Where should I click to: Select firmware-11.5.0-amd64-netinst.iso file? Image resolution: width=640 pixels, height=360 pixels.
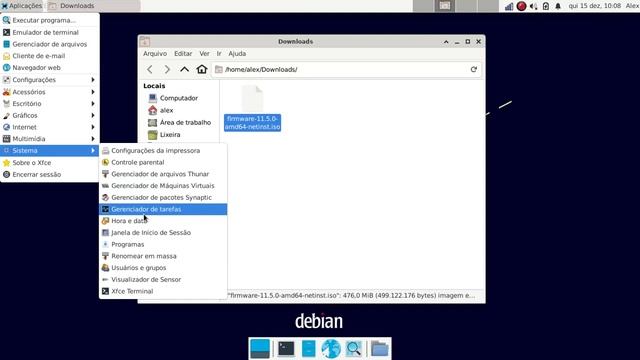(252, 109)
